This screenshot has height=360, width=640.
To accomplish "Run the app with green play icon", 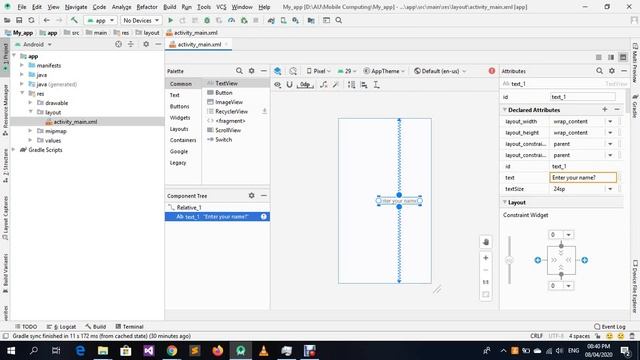I will click(x=171, y=20).
